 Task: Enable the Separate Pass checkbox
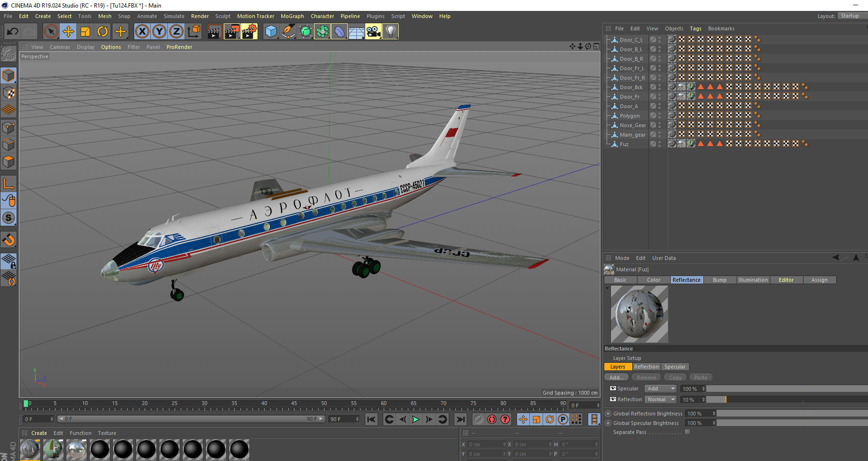pos(687,432)
